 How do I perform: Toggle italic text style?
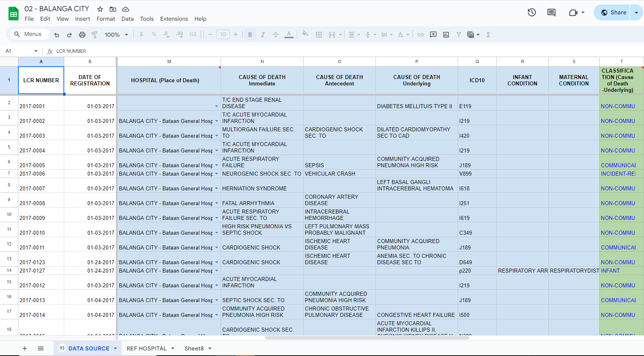click(x=263, y=35)
